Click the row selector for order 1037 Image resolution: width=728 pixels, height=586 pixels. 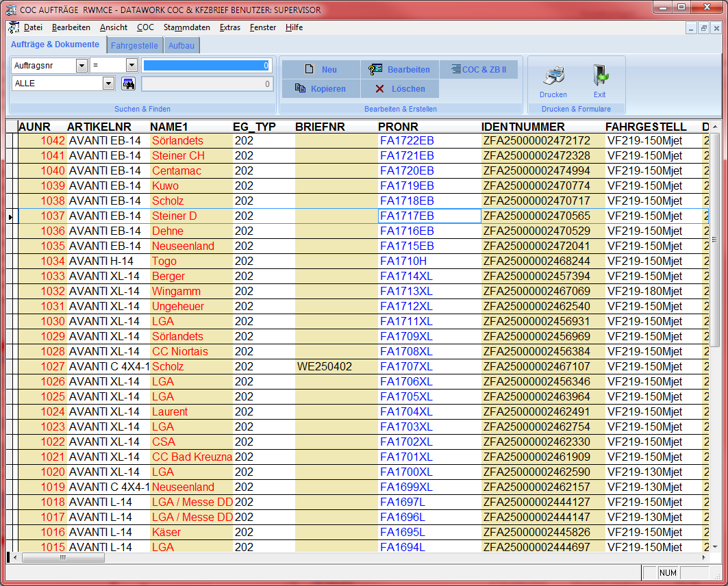coord(10,216)
